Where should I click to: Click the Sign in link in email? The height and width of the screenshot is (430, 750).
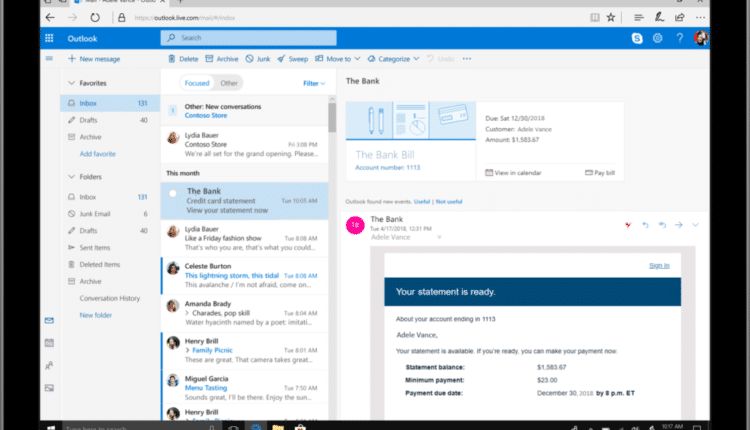(x=659, y=265)
